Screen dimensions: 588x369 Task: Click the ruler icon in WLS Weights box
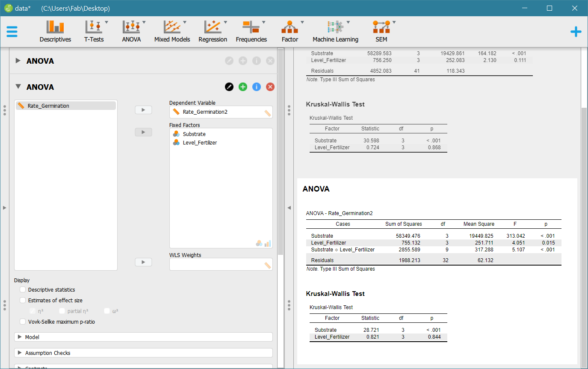point(267,266)
